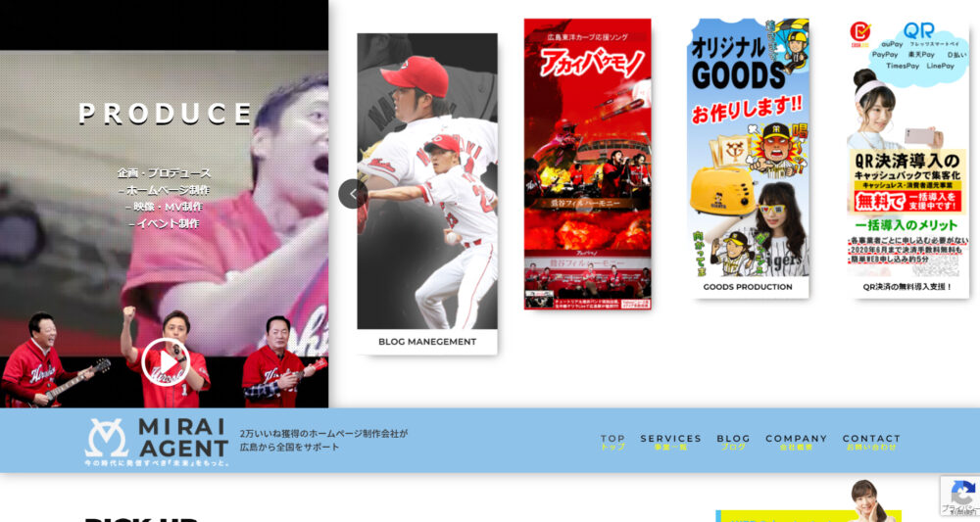Click the 映像・MV制作 line

click(165, 207)
